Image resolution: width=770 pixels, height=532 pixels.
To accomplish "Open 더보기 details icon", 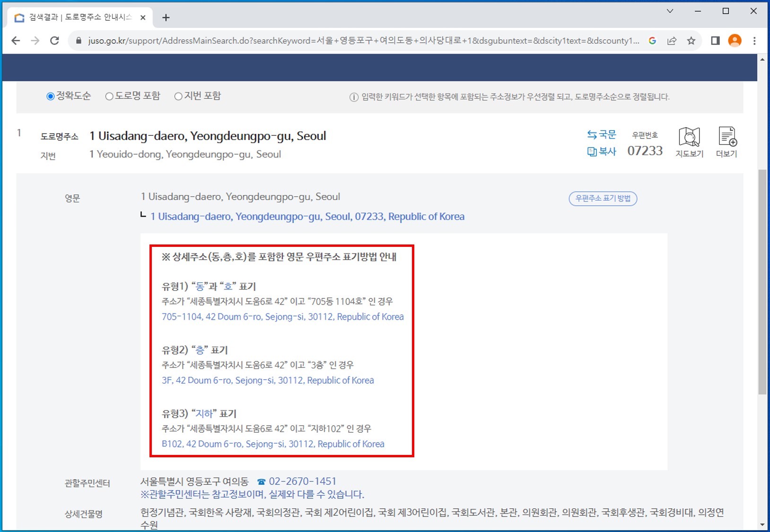I will [x=727, y=142].
